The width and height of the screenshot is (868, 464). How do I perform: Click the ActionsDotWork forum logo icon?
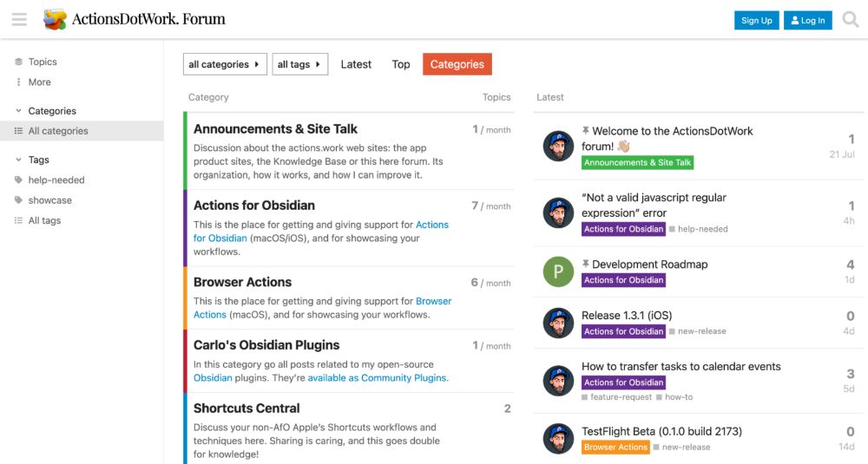point(55,19)
